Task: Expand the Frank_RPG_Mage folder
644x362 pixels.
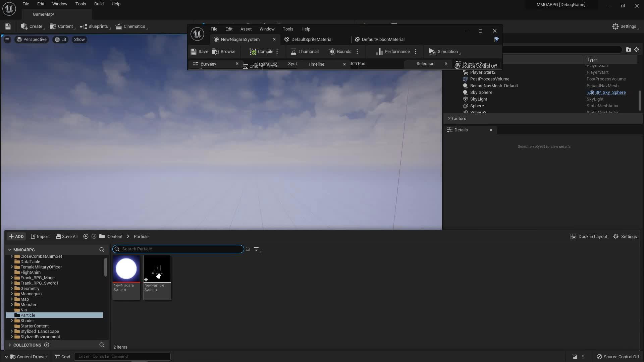Action: click(12, 278)
